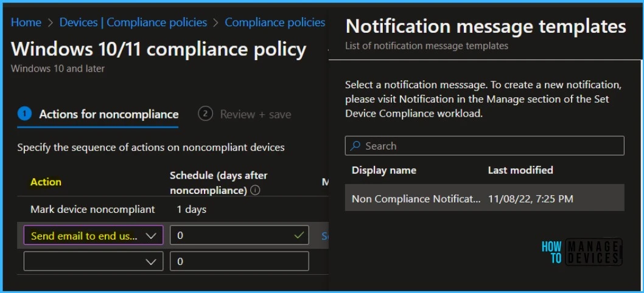Sort by Last modified column
The width and height of the screenshot is (644, 293).
pyautogui.click(x=520, y=170)
